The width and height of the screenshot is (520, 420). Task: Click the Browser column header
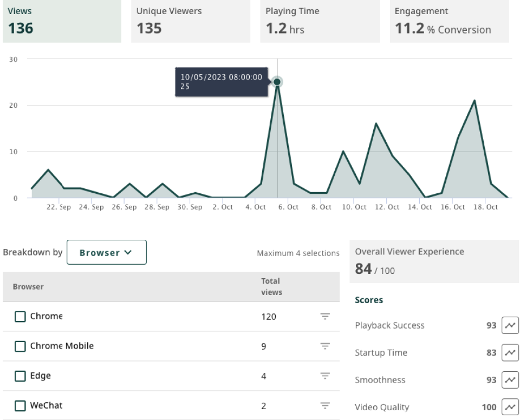tap(28, 287)
